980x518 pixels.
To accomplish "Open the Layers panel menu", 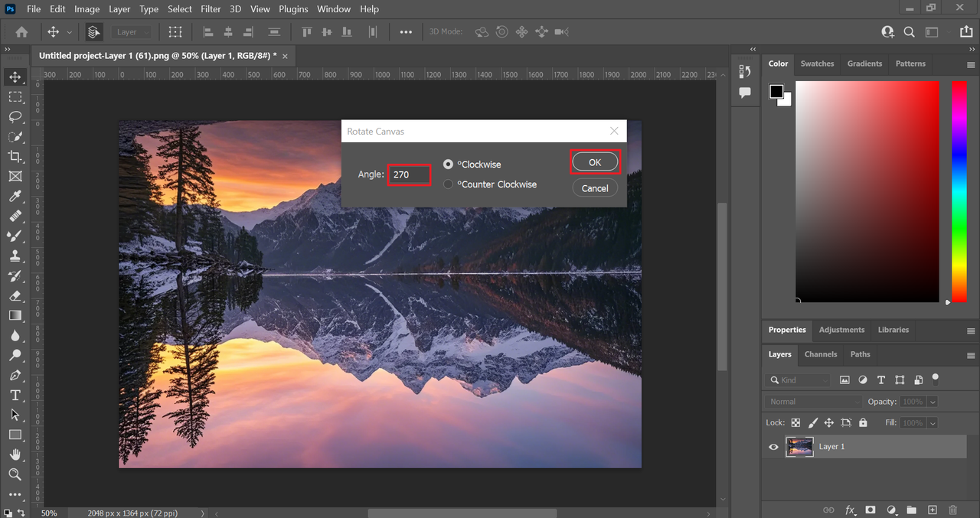I will click(971, 355).
